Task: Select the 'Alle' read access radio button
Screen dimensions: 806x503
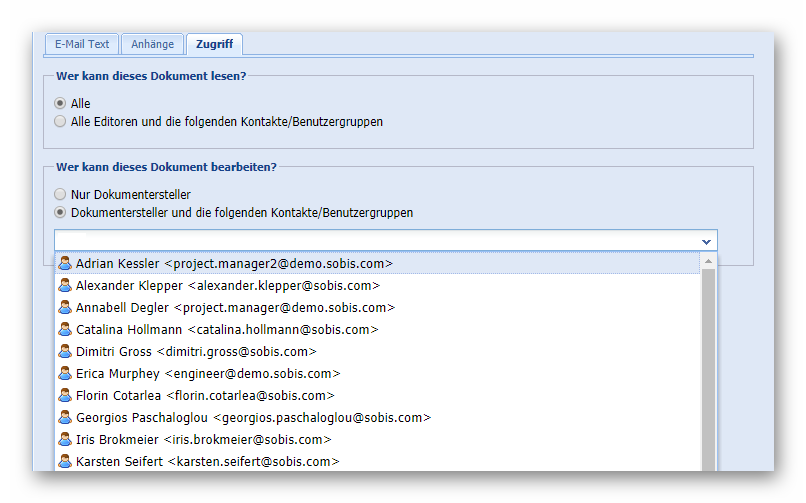Action: tap(61, 104)
